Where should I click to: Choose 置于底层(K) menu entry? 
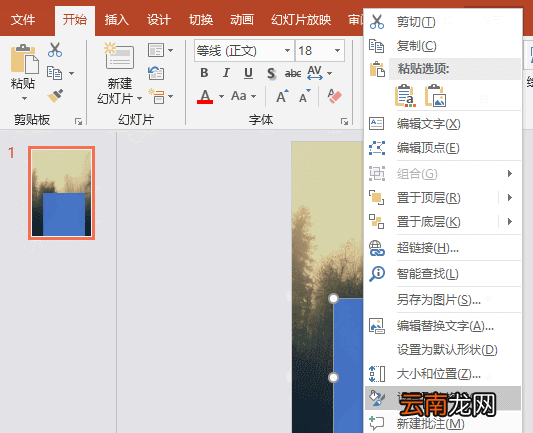432,222
